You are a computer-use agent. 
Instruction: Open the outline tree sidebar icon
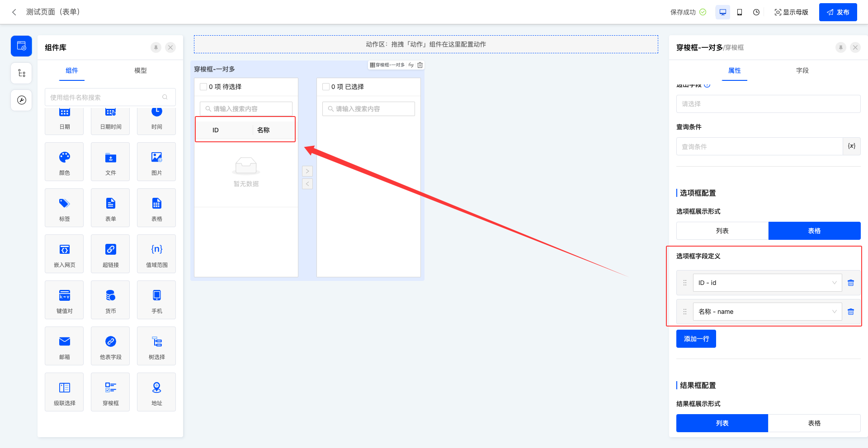point(21,73)
